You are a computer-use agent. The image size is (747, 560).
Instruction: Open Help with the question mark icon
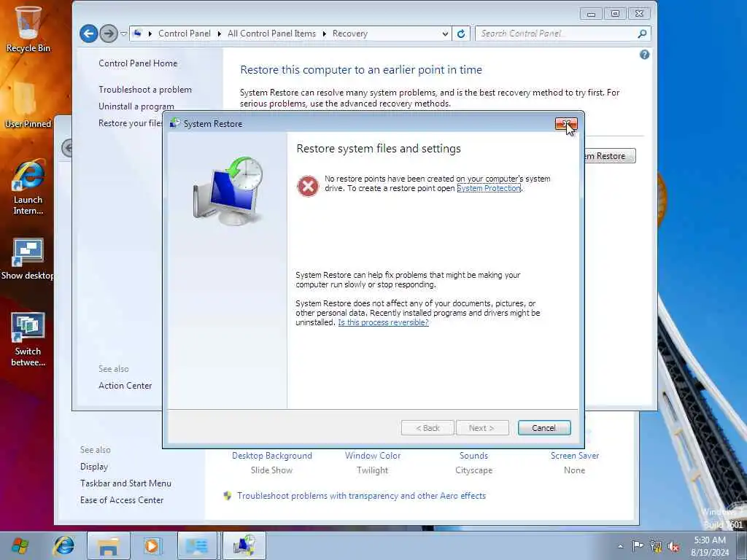(x=644, y=55)
